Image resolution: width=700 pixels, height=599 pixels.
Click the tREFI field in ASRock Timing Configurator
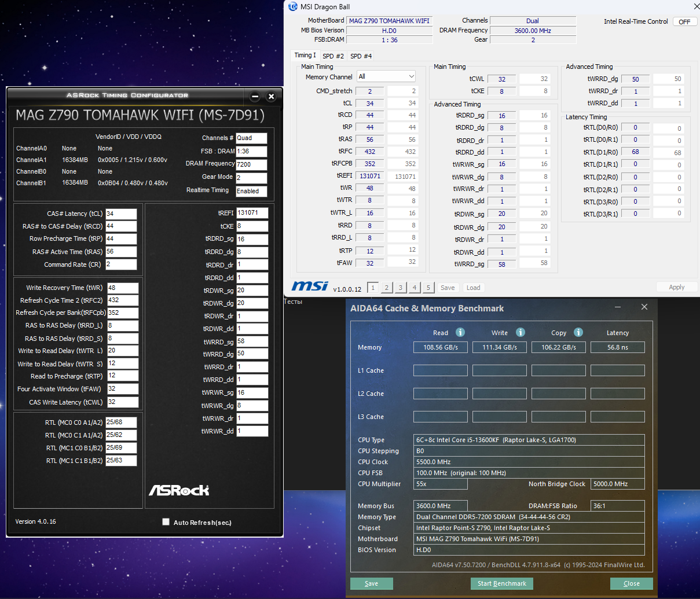(252, 212)
